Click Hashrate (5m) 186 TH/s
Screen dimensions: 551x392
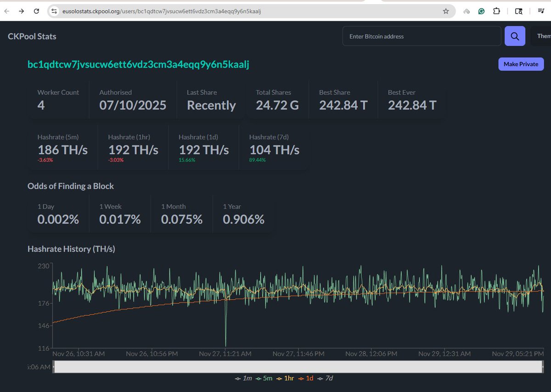point(62,150)
